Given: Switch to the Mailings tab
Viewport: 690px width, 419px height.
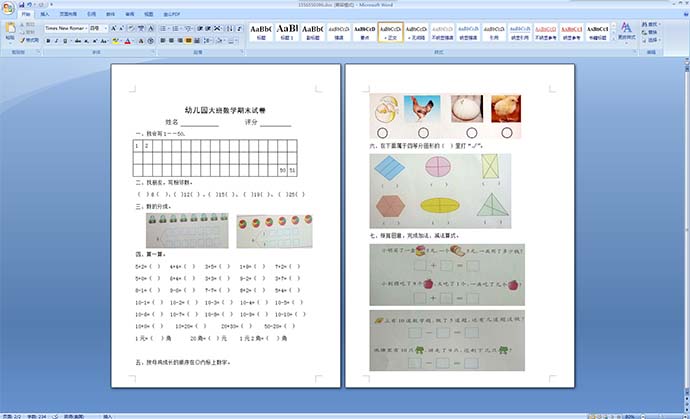Looking at the screenshot, I should click(x=110, y=15).
